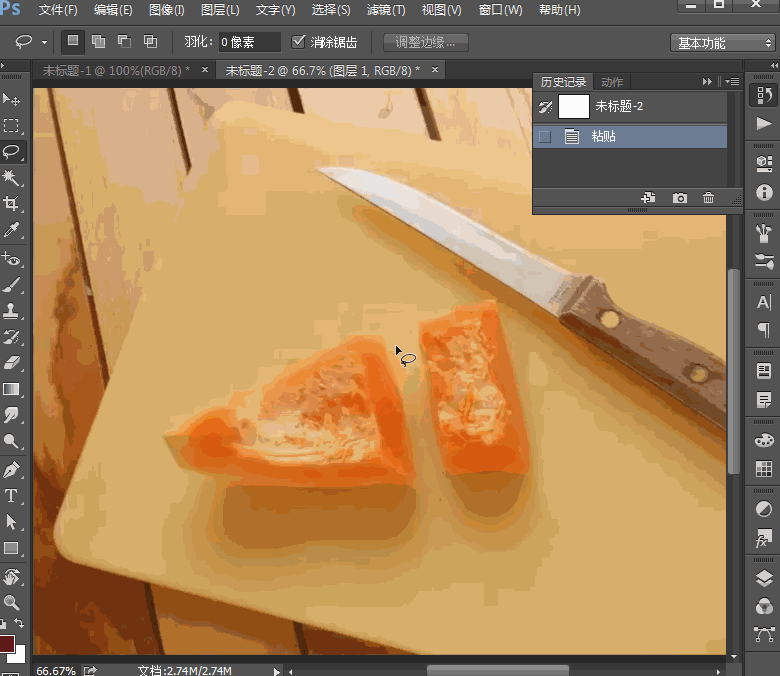Select the Brush tool
780x676 pixels.
coord(11,285)
